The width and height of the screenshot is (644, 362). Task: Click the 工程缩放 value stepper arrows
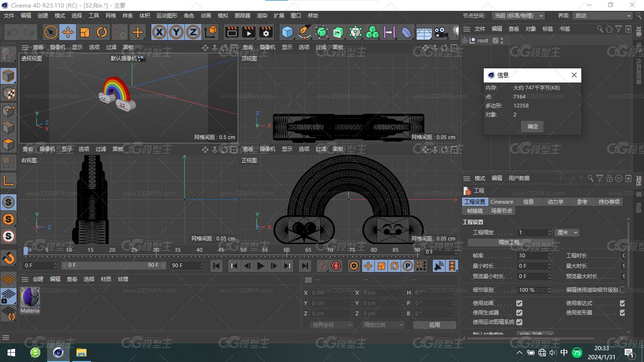549,232
